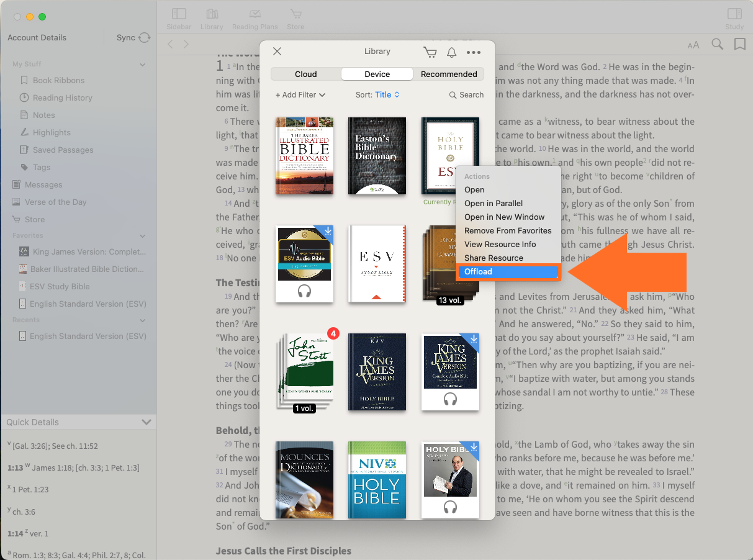Collapse the My Stuff section
The image size is (753, 560).
coord(143,65)
